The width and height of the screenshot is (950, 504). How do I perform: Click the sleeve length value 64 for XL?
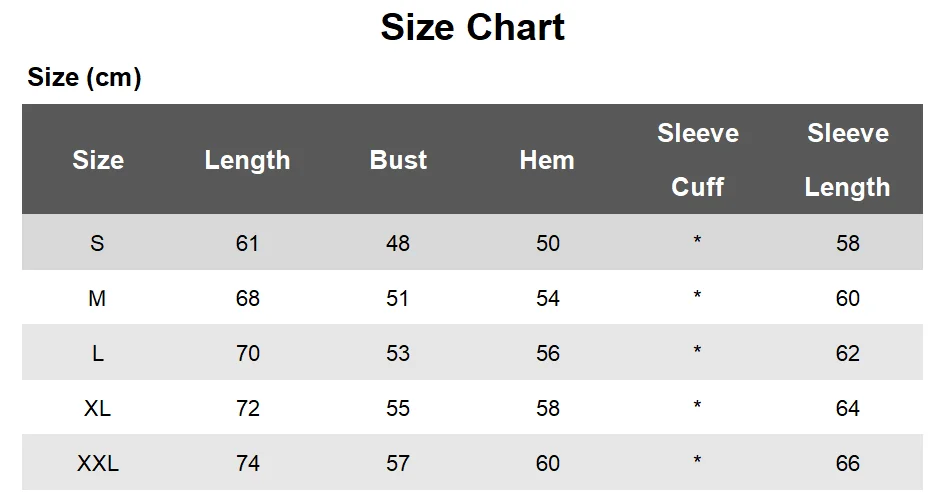[x=847, y=408]
